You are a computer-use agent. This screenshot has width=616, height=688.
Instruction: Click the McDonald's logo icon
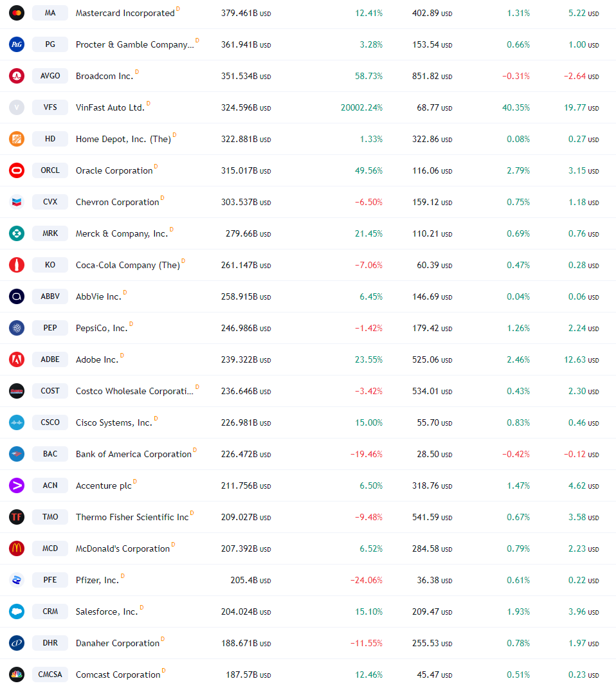pyautogui.click(x=17, y=548)
